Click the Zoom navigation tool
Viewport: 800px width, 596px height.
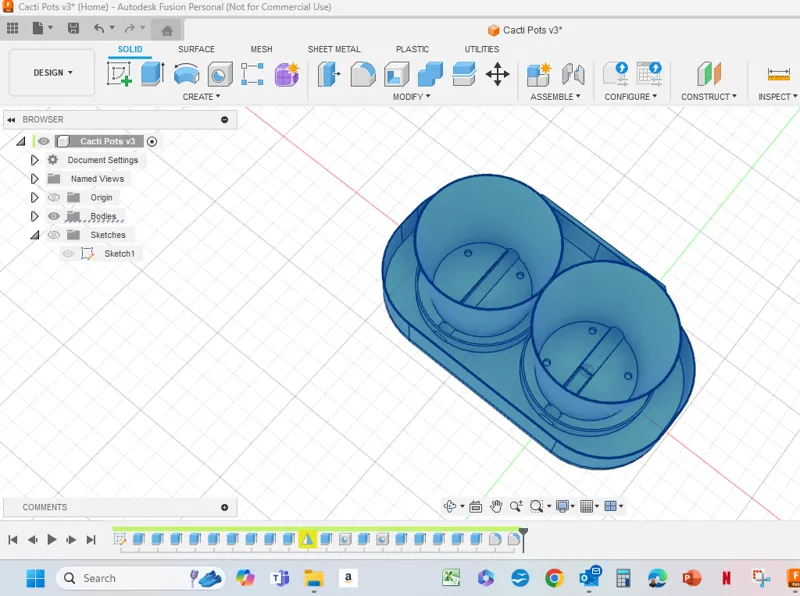516,506
